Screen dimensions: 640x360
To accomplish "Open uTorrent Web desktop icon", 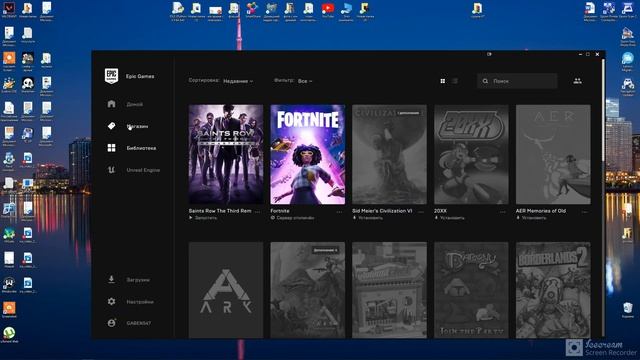I will coord(9,335).
